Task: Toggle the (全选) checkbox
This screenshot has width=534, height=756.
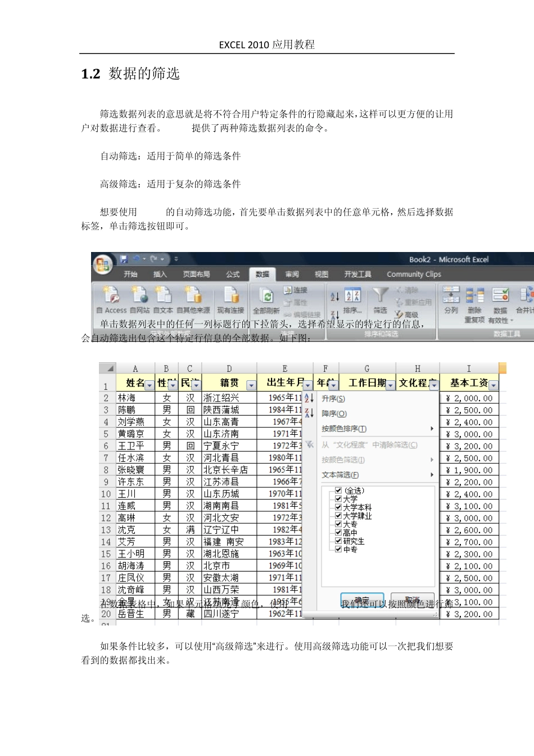Action: pos(338,490)
